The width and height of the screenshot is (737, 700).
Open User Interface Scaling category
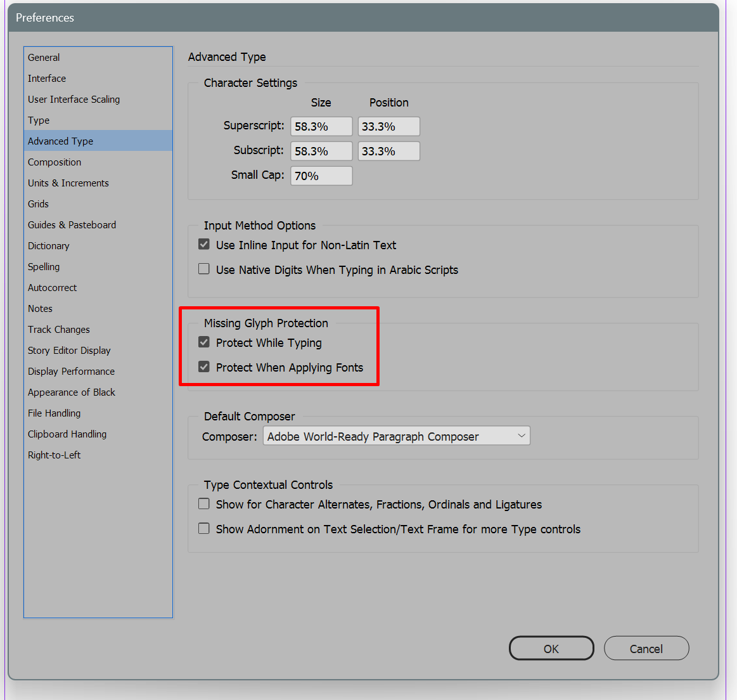coord(98,100)
